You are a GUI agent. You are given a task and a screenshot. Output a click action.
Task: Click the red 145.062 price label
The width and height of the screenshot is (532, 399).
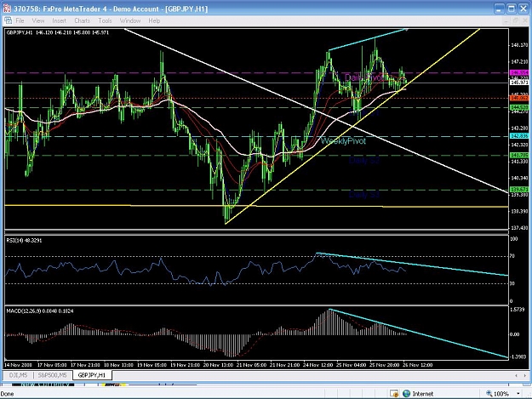(519, 98)
